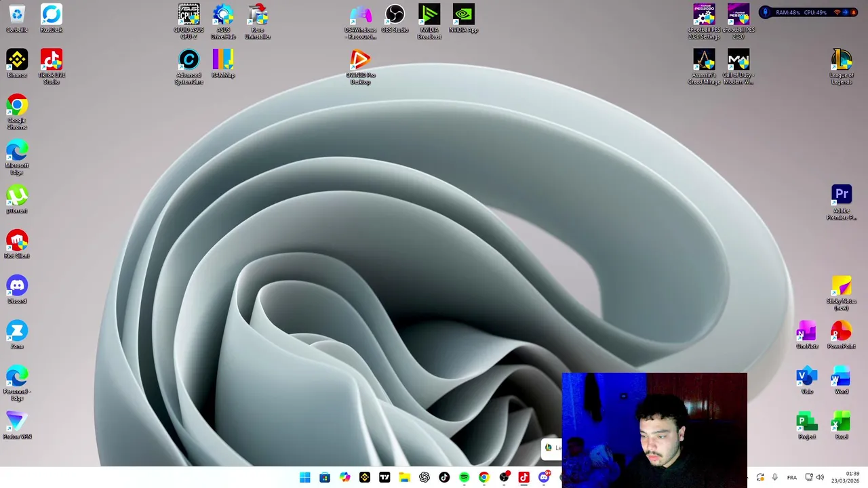Select the Riot Client desktop shortcut
This screenshot has width=868, height=488.
pos(17,245)
